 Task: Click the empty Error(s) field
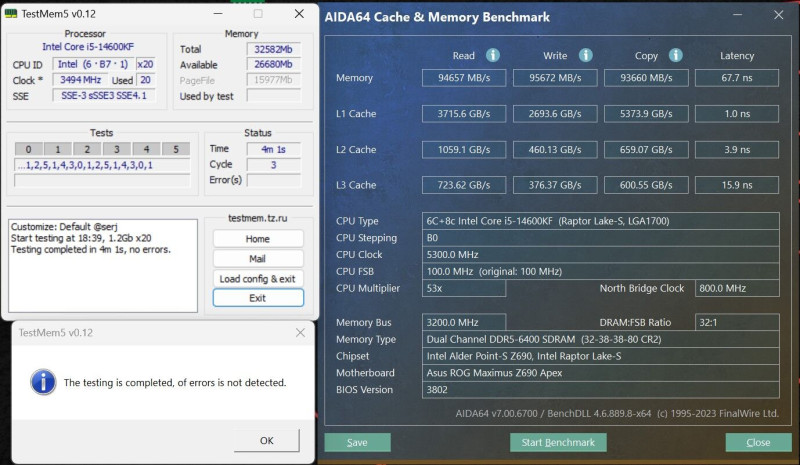coord(273,180)
